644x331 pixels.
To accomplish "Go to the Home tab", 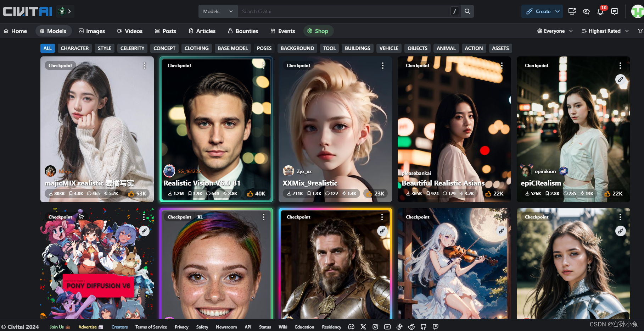I will pyautogui.click(x=15, y=31).
